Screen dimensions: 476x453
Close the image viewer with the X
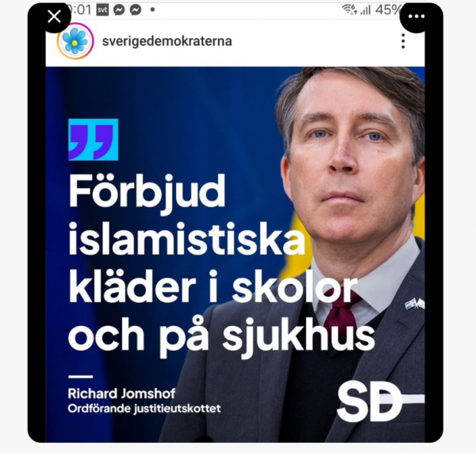coord(54,17)
